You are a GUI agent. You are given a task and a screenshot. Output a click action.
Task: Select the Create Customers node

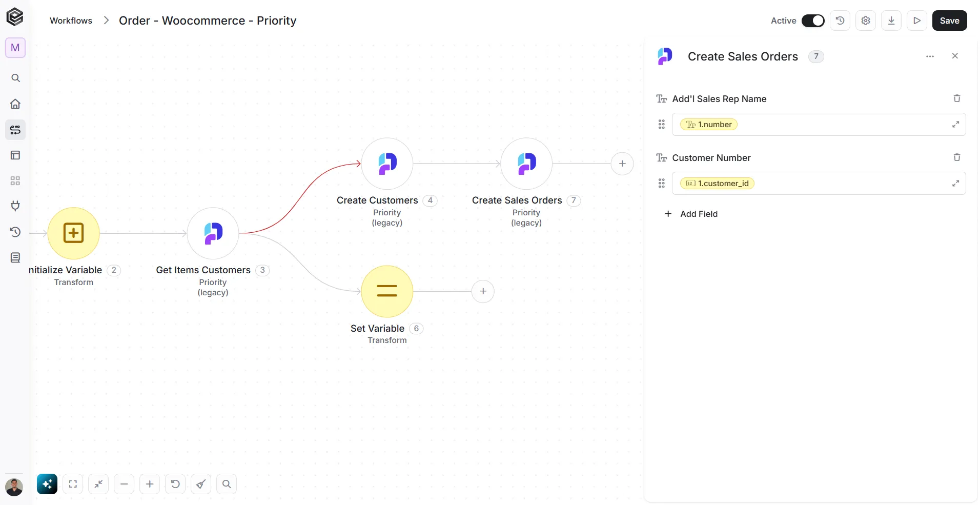(x=387, y=164)
